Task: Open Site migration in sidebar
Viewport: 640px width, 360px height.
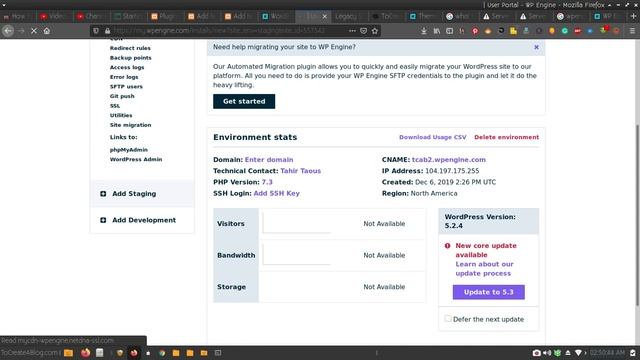Action: coord(131,125)
